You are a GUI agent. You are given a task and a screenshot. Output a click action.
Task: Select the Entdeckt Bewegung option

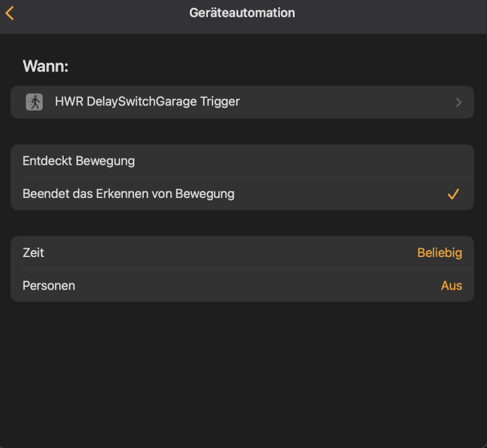79,161
